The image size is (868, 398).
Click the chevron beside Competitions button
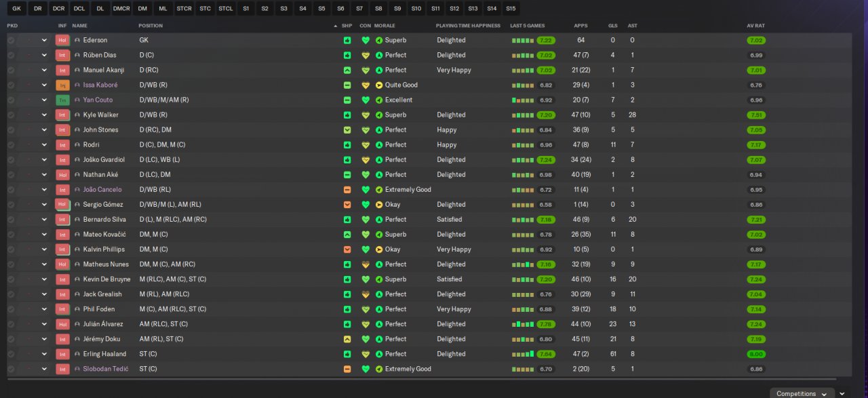coord(842,393)
